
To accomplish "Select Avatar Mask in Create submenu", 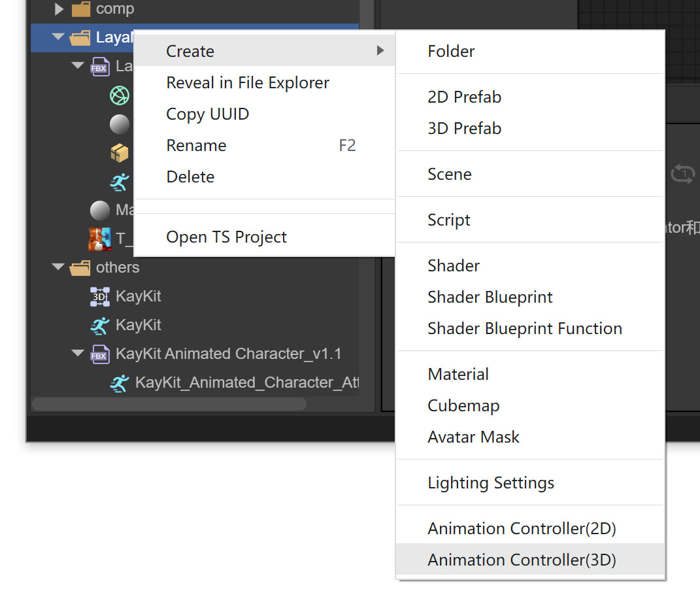I will pos(473,437).
